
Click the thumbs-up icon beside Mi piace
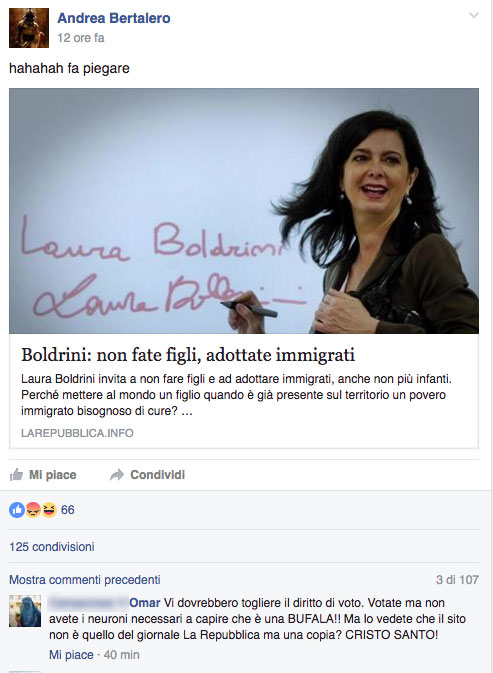[16, 474]
